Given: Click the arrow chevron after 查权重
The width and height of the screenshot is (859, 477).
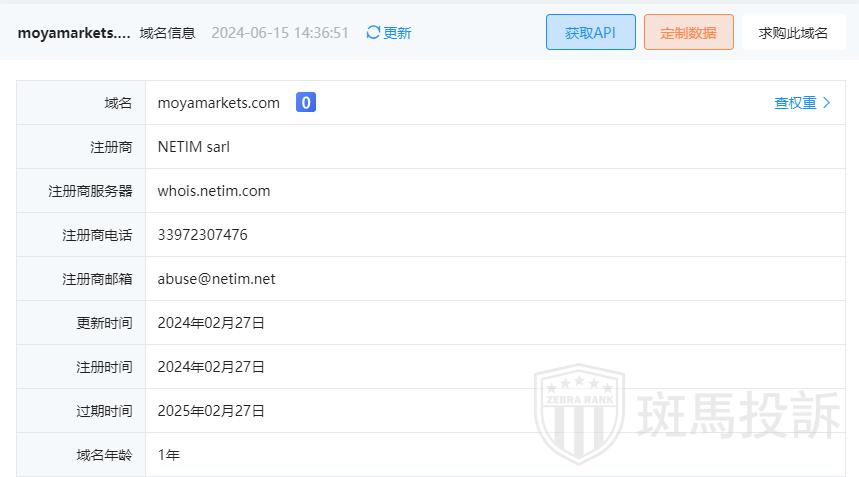Looking at the screenshot, I should coord(827,102).
